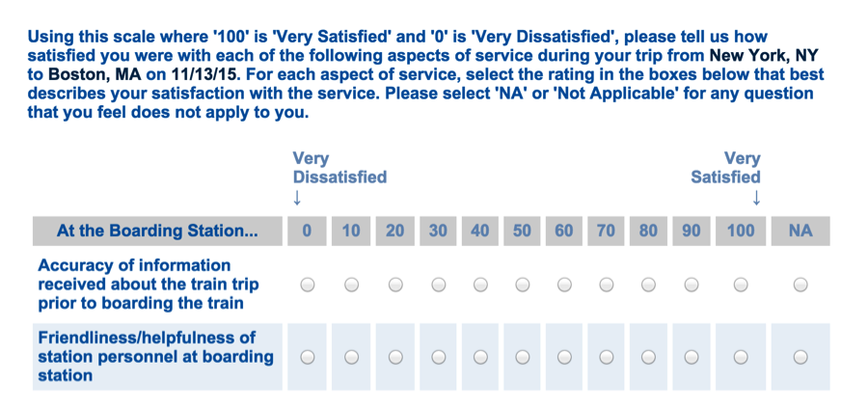The image size is (868, 411).
Task: Select 80 for station personnel friendliness
Action: [x=648, y=356]
